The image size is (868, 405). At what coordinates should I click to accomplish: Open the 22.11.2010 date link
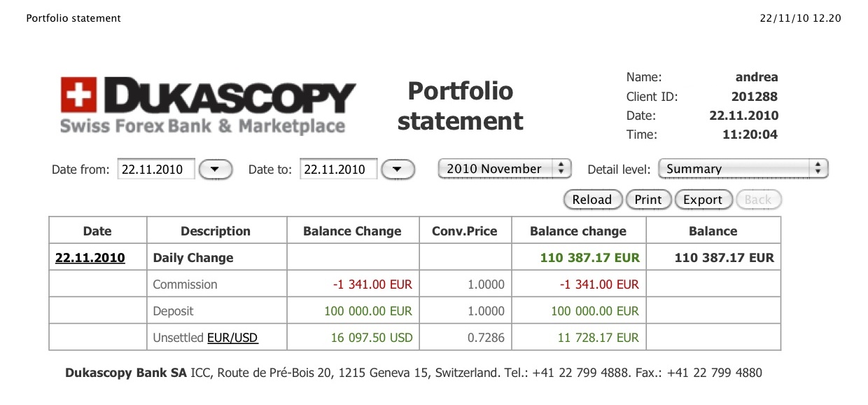point(90,258)
